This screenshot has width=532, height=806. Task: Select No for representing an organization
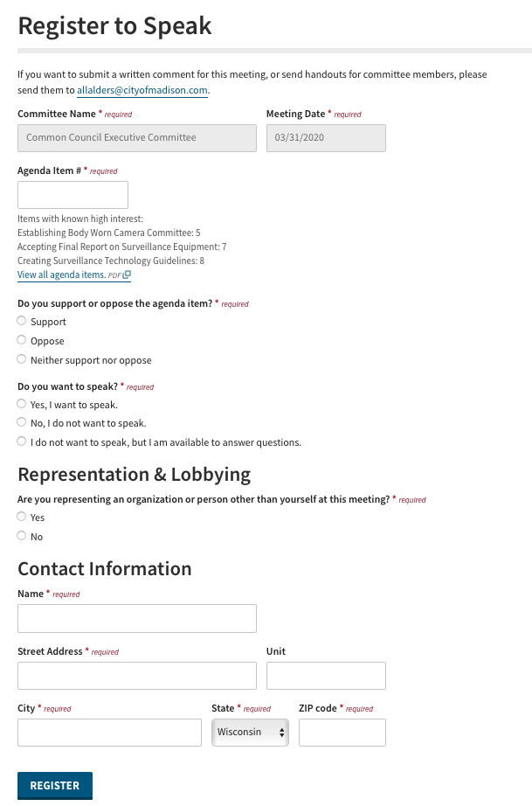(21, 536)
